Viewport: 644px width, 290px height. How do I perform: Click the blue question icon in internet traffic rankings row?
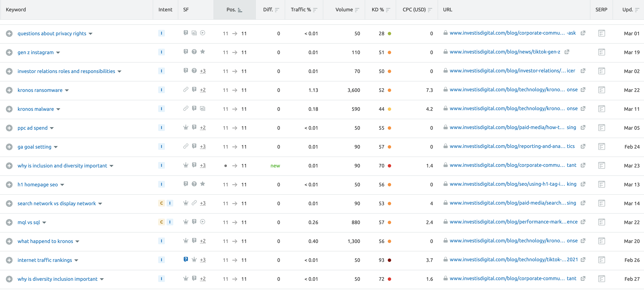coord(185,259)
